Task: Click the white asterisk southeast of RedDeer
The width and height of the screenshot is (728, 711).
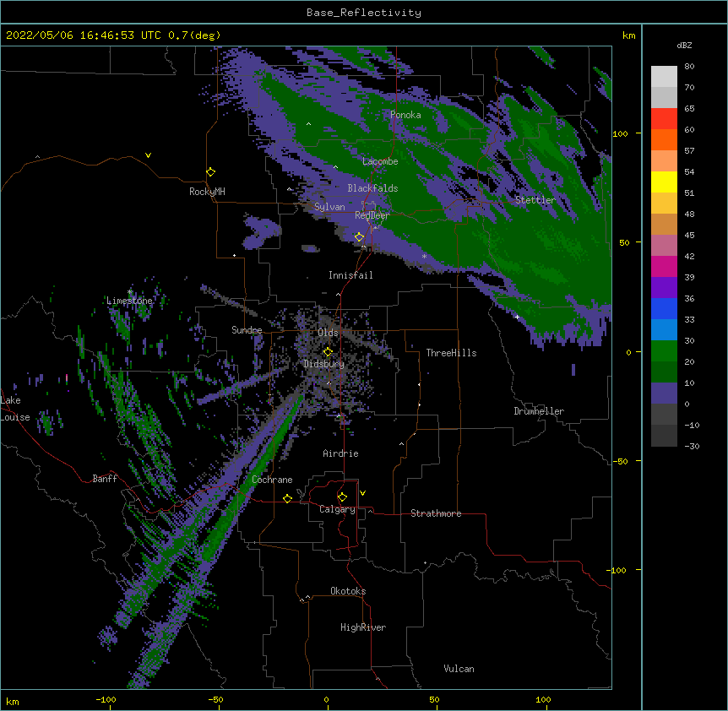Action: coord(424,257)
